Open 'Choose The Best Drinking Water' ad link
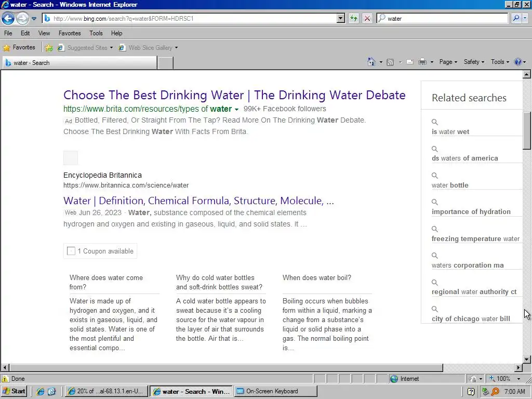This screenshot has width=532, height=399. [x=234, y=95]
